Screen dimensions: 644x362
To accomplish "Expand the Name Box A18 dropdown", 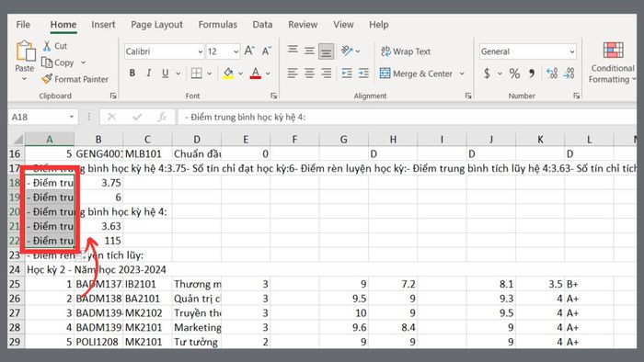I will pos(72,118).
